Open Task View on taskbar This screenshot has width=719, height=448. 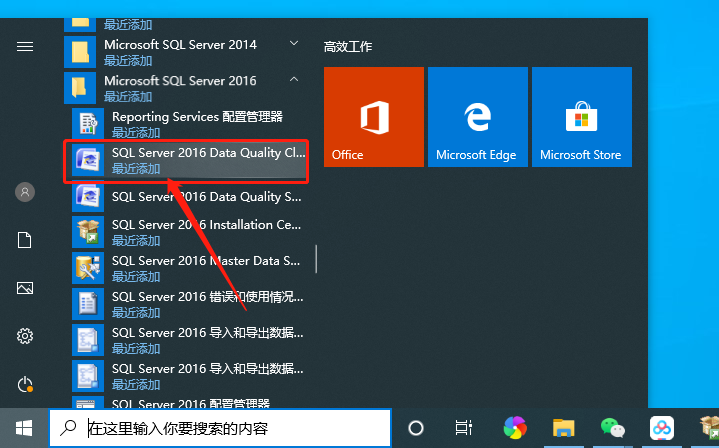tap(464, 428)
